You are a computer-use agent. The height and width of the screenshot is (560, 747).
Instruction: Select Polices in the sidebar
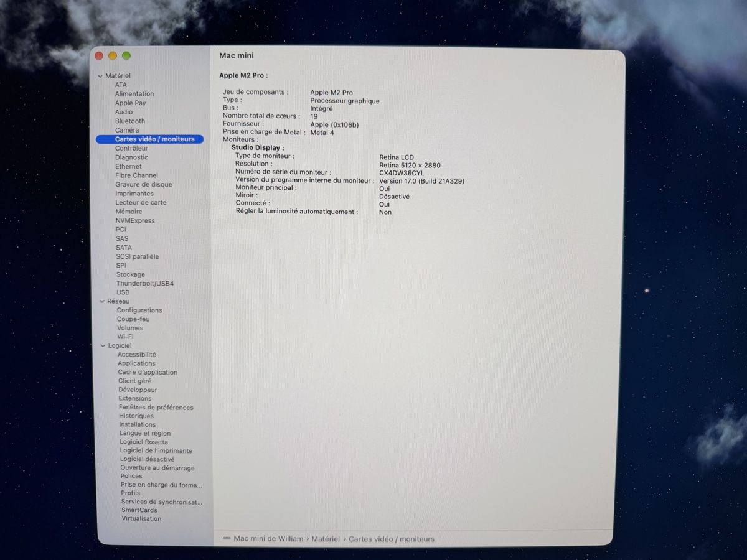(131, 476)
